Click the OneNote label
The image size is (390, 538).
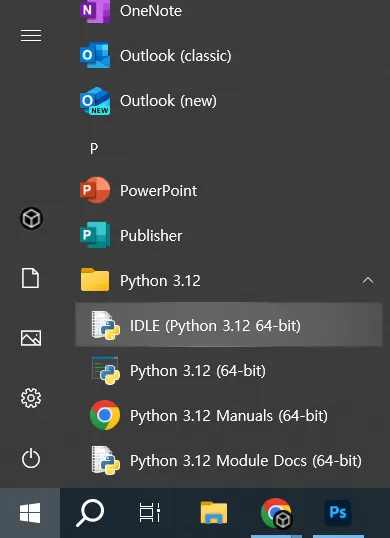coord(151,11)
